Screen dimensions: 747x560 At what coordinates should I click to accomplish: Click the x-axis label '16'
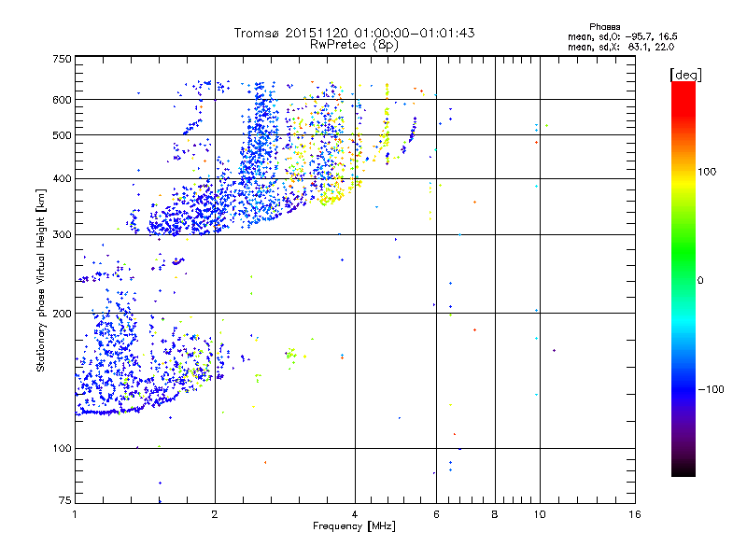[635, 514]
